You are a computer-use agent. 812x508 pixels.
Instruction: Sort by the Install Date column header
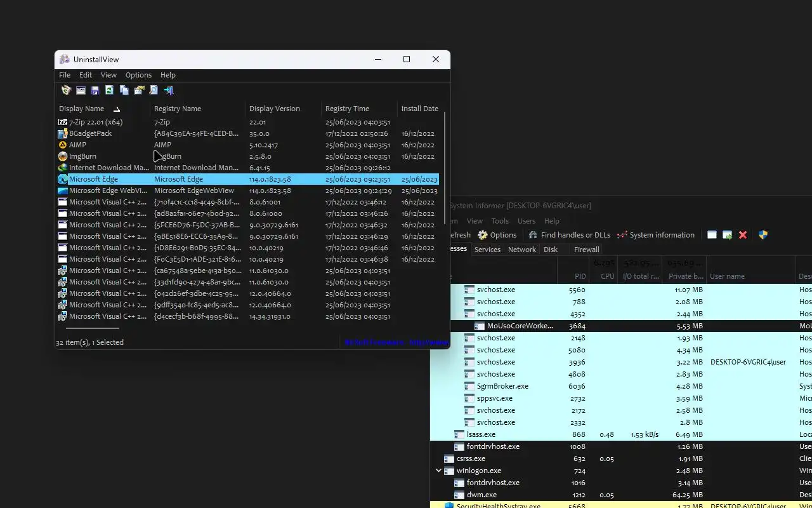tap(419, 109)
